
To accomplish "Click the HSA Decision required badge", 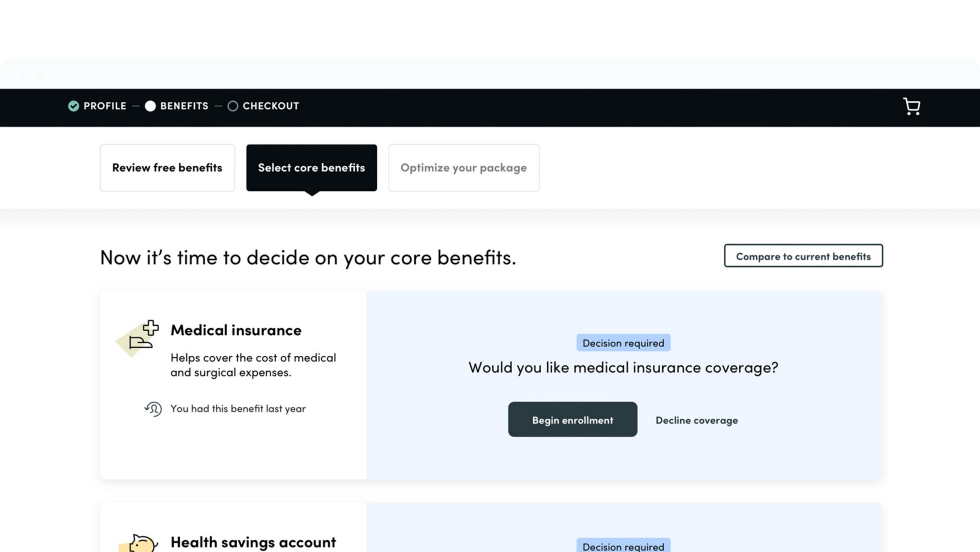I will point(623,546).
